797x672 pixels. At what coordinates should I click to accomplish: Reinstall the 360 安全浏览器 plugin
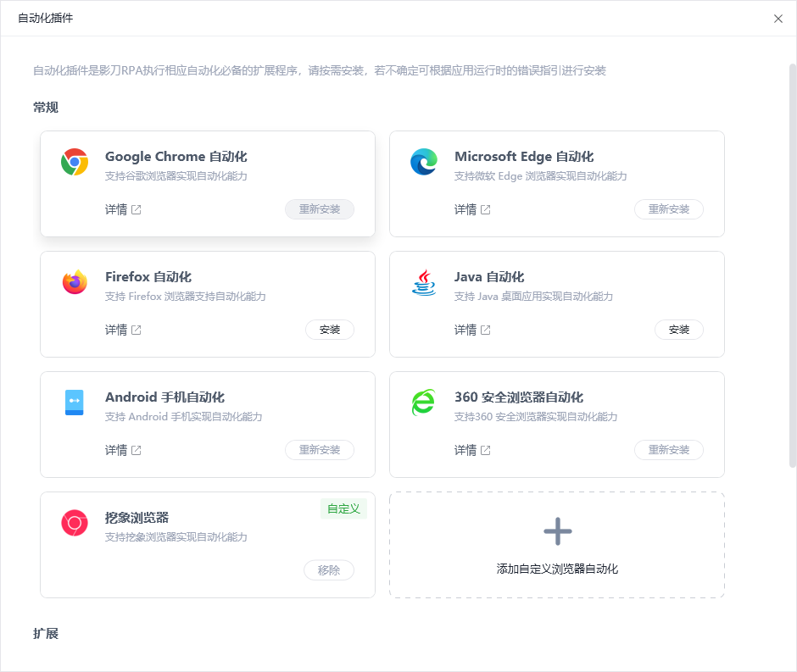click(669, 450)
